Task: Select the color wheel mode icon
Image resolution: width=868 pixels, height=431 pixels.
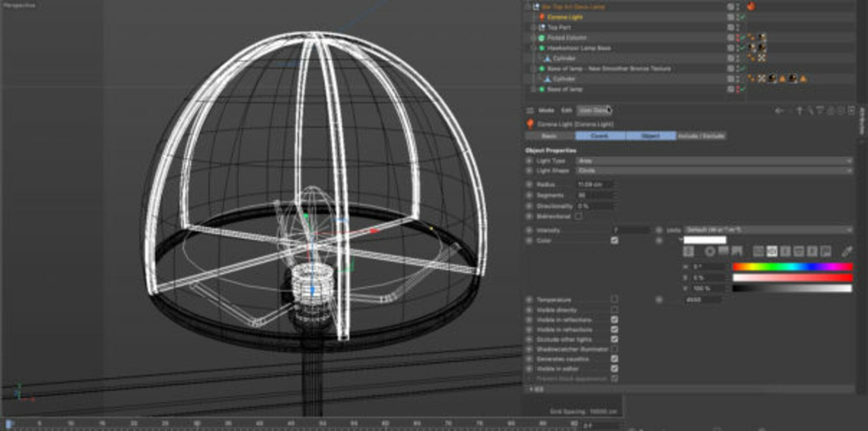Action: point(710,252)
